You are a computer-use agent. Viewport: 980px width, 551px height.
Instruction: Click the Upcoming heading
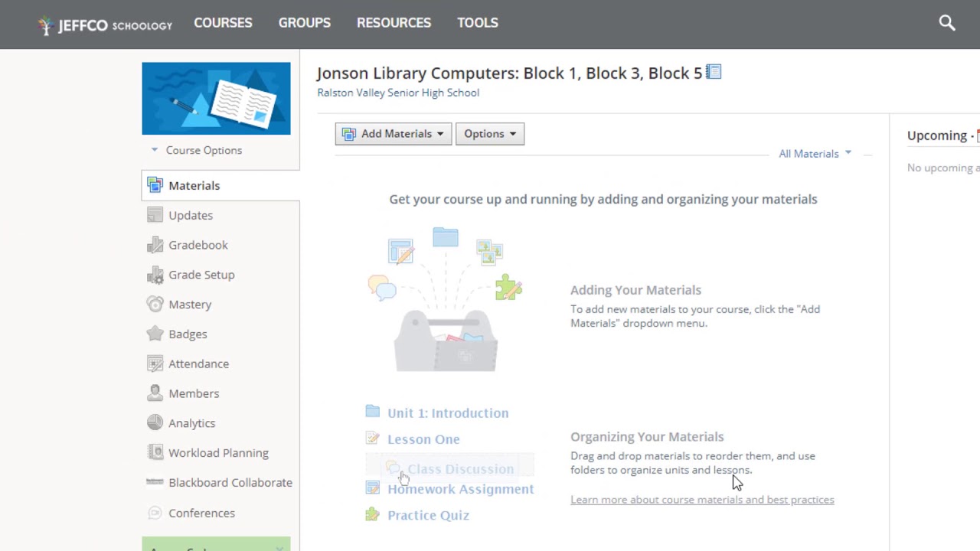(937, 135)
